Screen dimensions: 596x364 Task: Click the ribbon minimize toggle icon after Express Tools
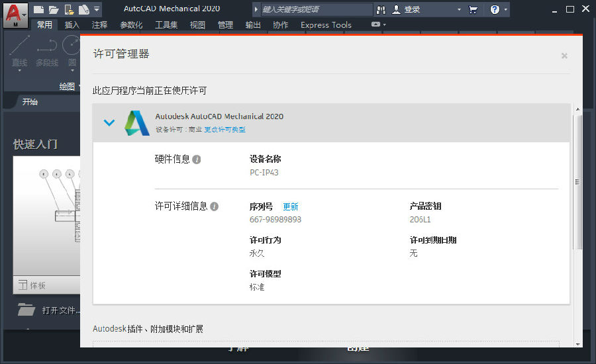click(375, 24)
